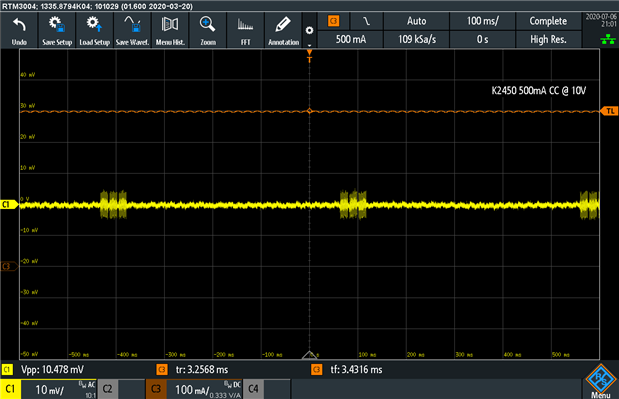Toggle channel C1 on the bottom bar
The height and width of the screenshot is (399, 619).
pos(10,389)
